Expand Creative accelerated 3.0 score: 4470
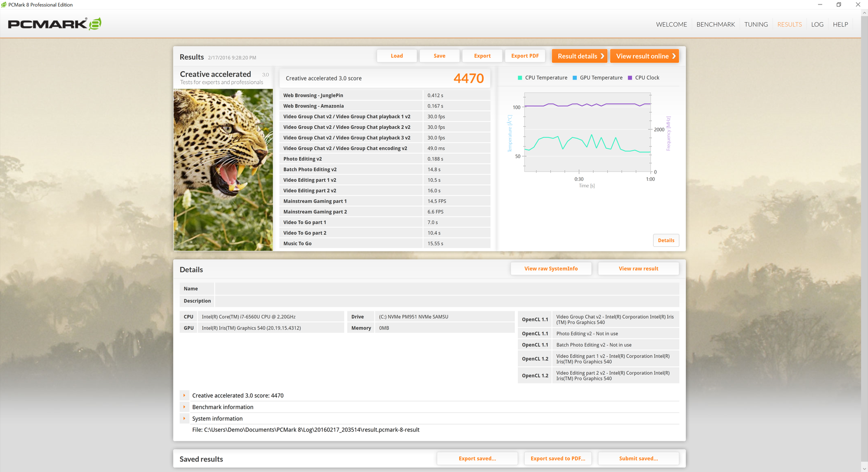This screenshot has width=868, height=472. click(184, 396)
